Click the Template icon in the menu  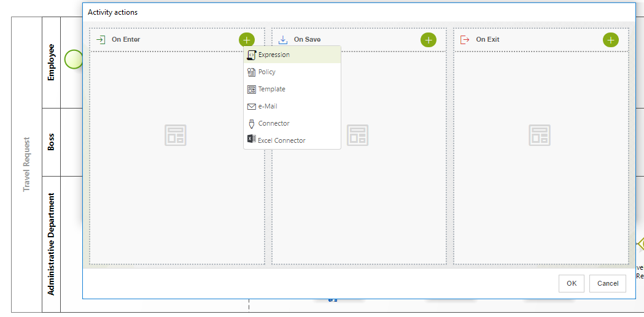coord(251,89)
